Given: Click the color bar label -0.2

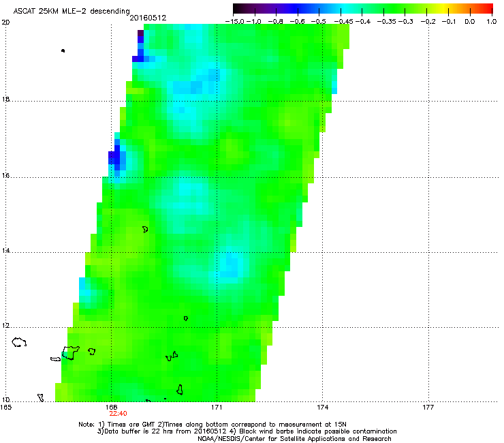Looking at the screenshot, I should (428, 22).
